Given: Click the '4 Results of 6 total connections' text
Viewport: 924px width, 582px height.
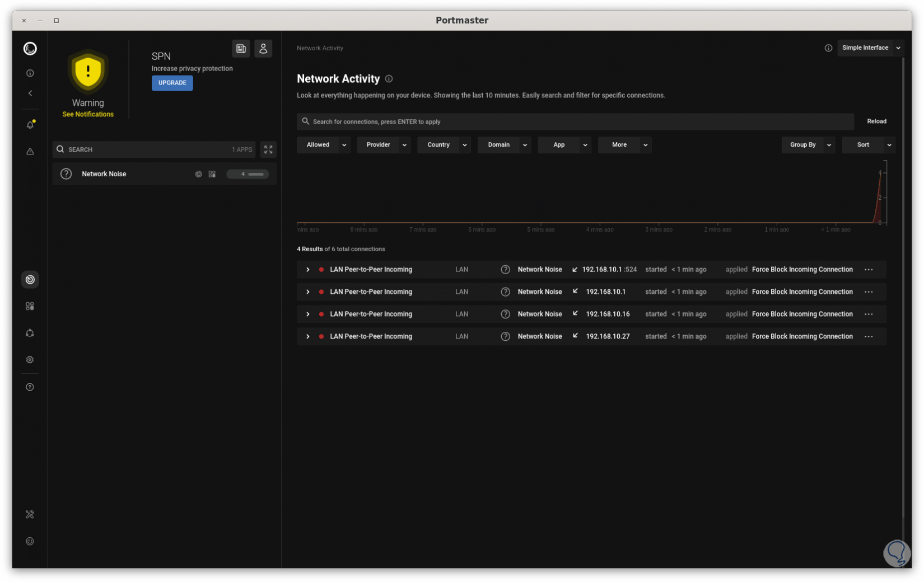Looking at the screenshot, I should click(x=341, y=250).
